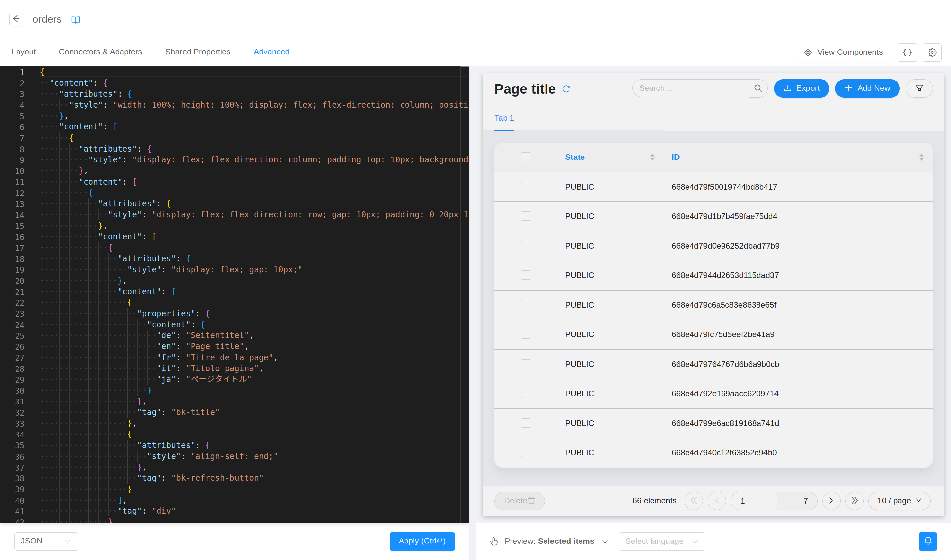Viewport: 951px width, 560px height.
Task: Open the documentation book icon beside orders
Action: click(76, 19)
